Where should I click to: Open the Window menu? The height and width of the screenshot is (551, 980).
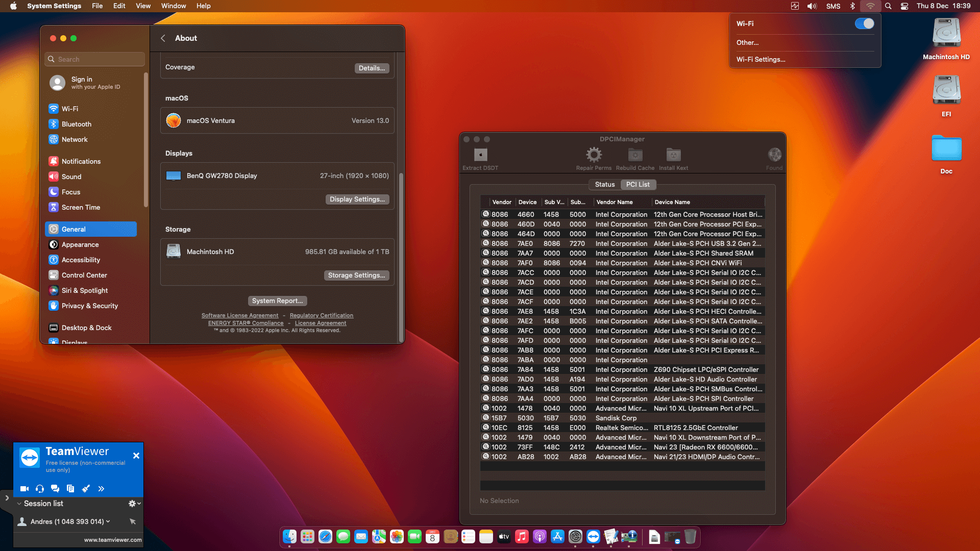[x=174, y=6]
